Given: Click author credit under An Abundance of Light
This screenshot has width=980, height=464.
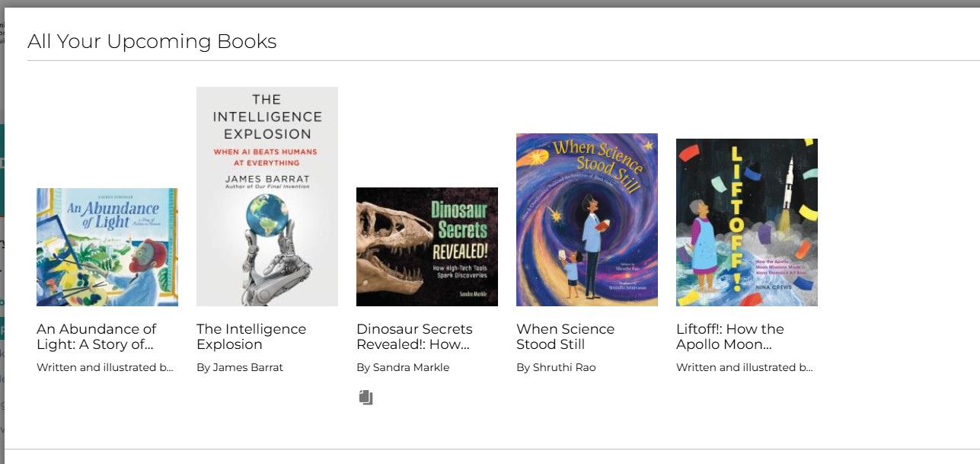Looking at the screenshot, I should tap(105, 367).
